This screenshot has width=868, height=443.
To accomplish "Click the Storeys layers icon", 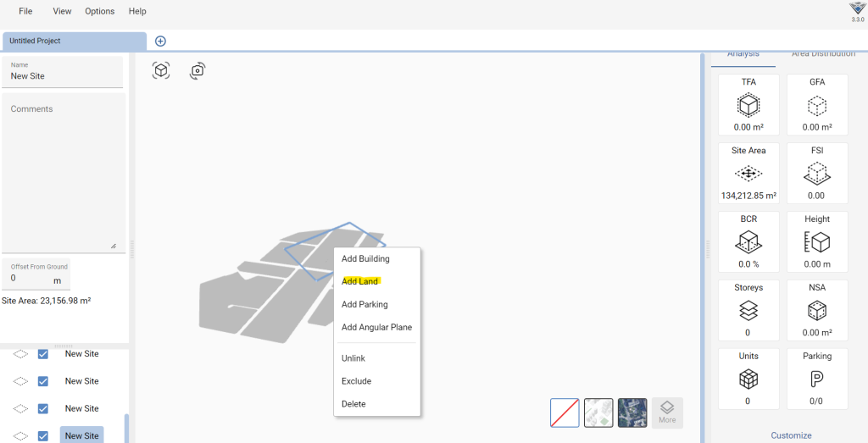I will 748,311.
